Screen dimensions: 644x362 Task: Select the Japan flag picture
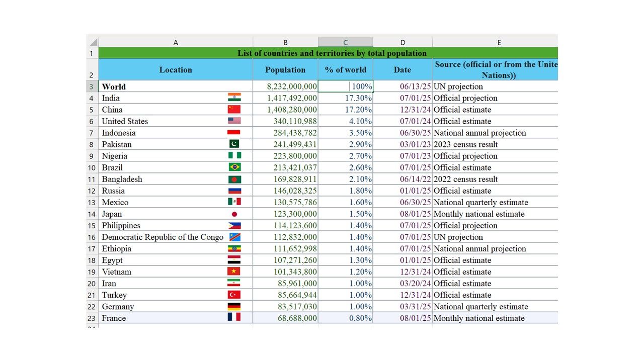[x=234, y=214]
